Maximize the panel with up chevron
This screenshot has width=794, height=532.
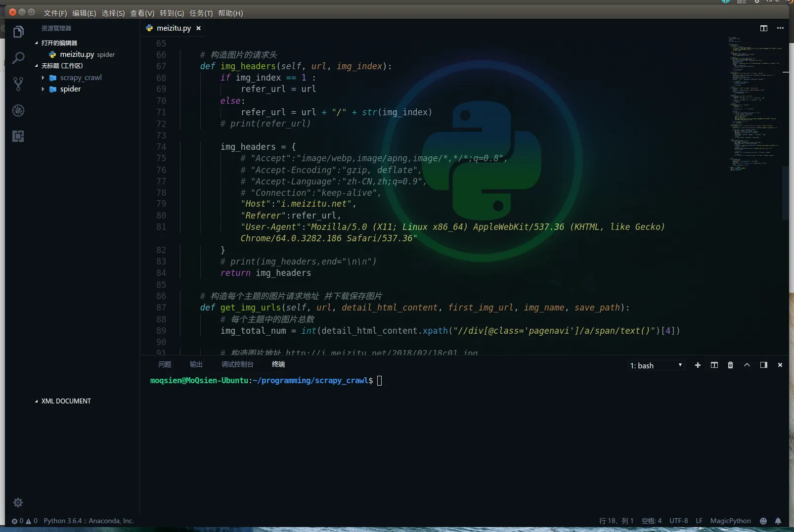coord(747,365)
